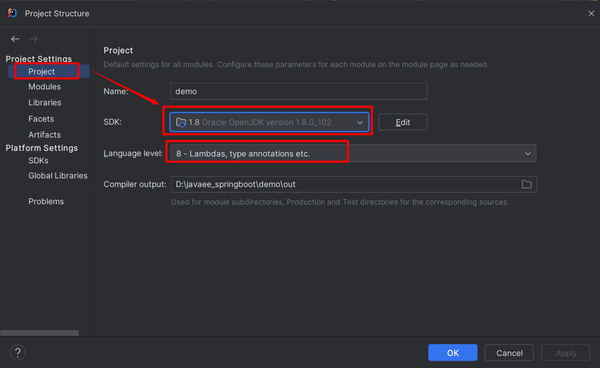
Task: Open the Facets section
Action: 41,119
